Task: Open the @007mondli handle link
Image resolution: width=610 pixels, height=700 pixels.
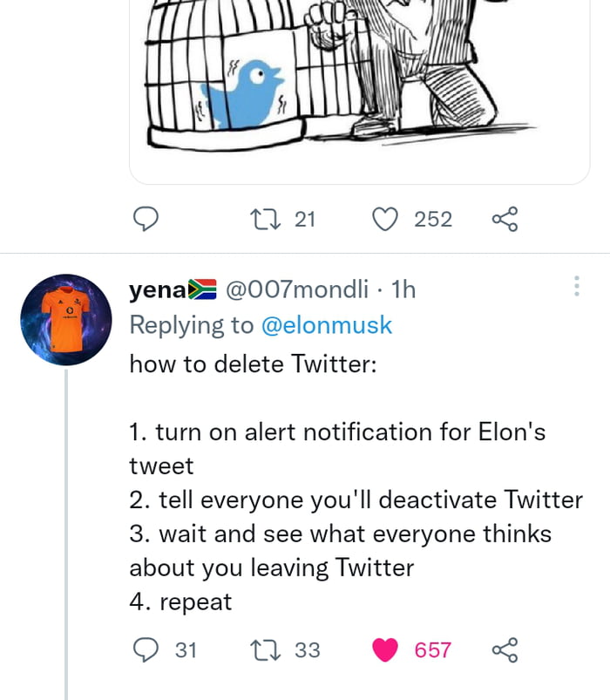Action: click(x=297, y=289)
